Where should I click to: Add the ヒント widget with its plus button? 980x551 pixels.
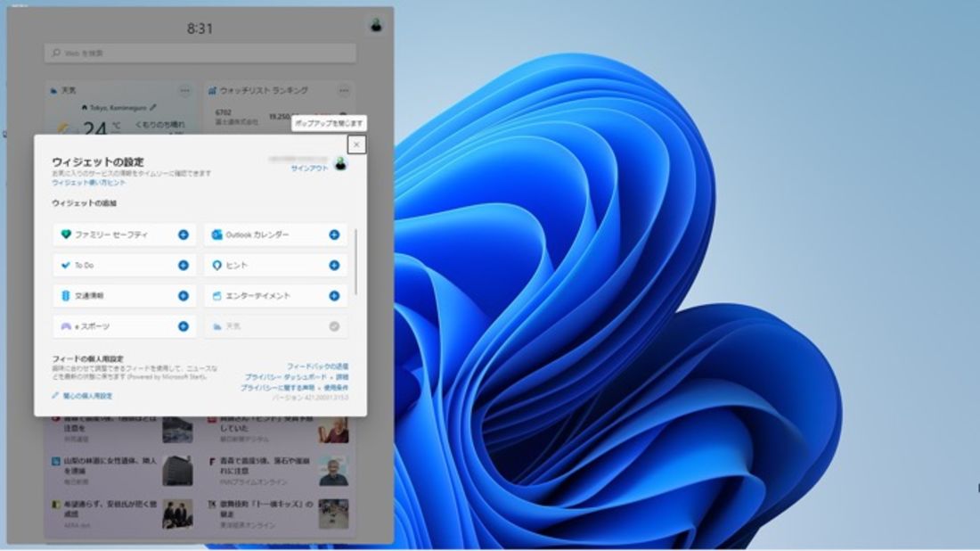(334, 265)
